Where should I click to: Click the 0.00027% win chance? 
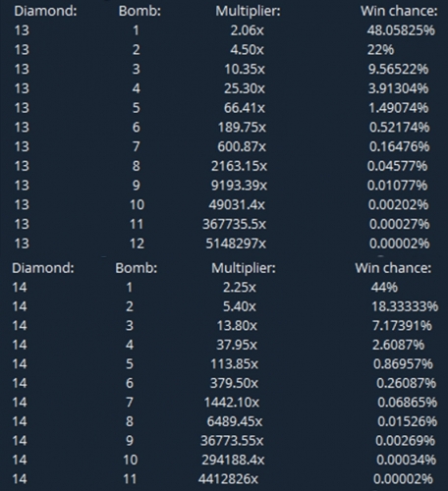399,224
